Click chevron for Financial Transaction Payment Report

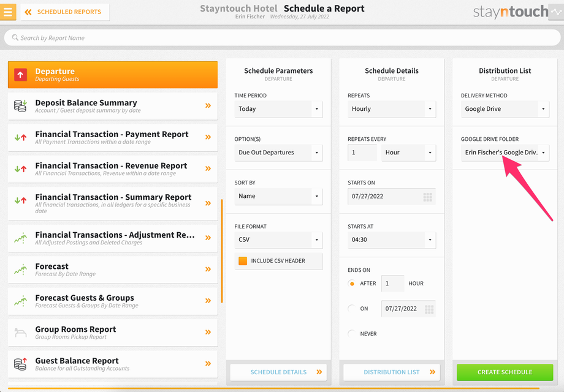pos(208,137)
